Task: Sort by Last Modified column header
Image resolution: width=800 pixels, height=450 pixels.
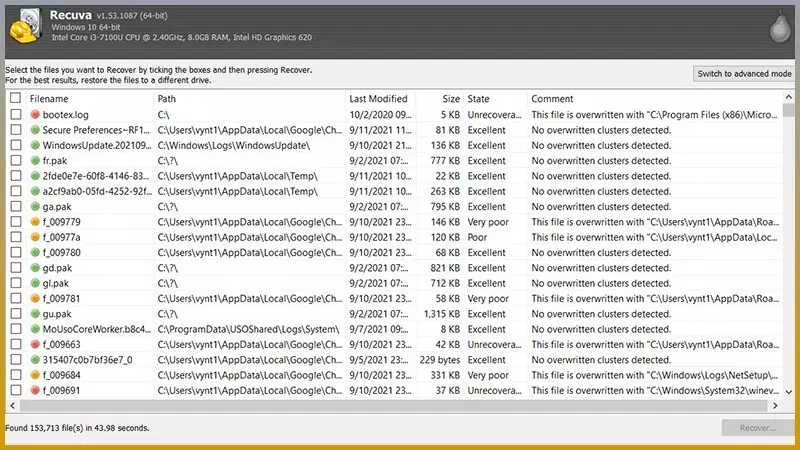Action: [378, 99]
